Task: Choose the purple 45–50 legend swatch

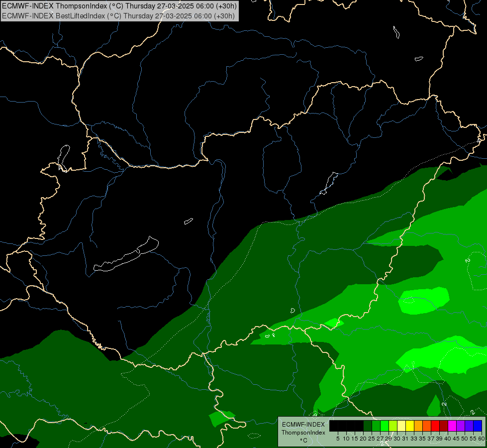Action: [461, 426]
